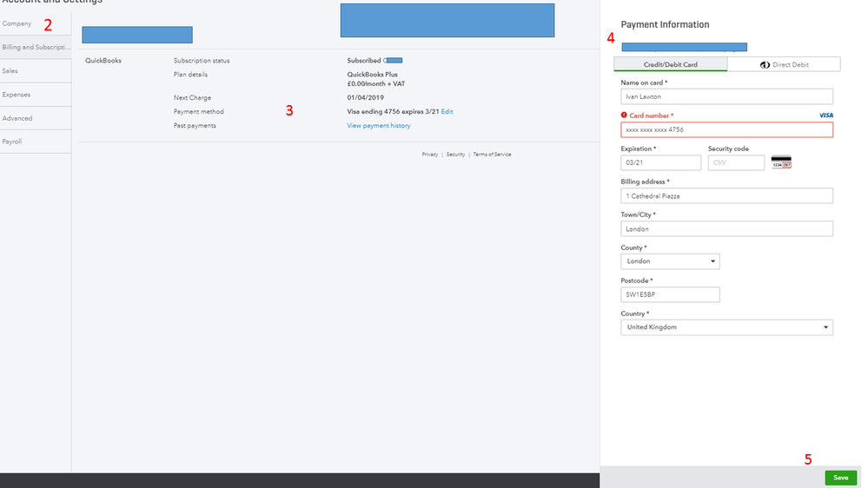Open Billing and Subscription section
This screenshot has height=488, width=868.
[36, 47]
